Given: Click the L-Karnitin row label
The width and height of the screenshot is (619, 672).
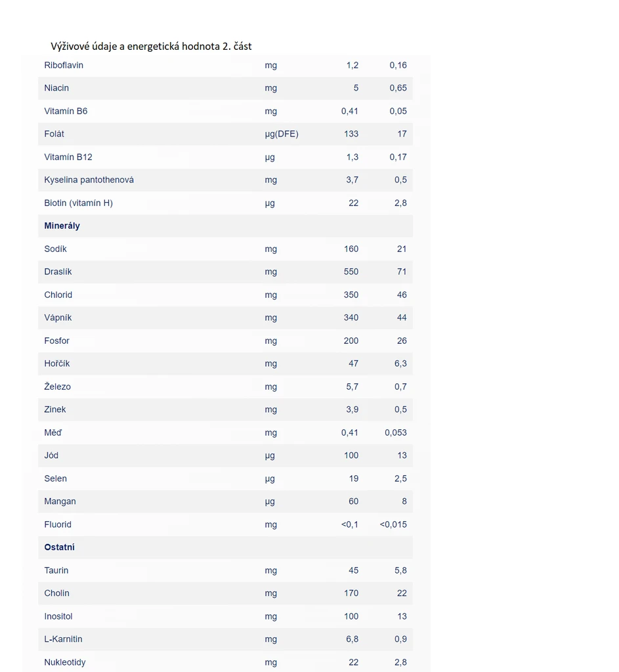Looking at the screenshot, I should (63, 639).
